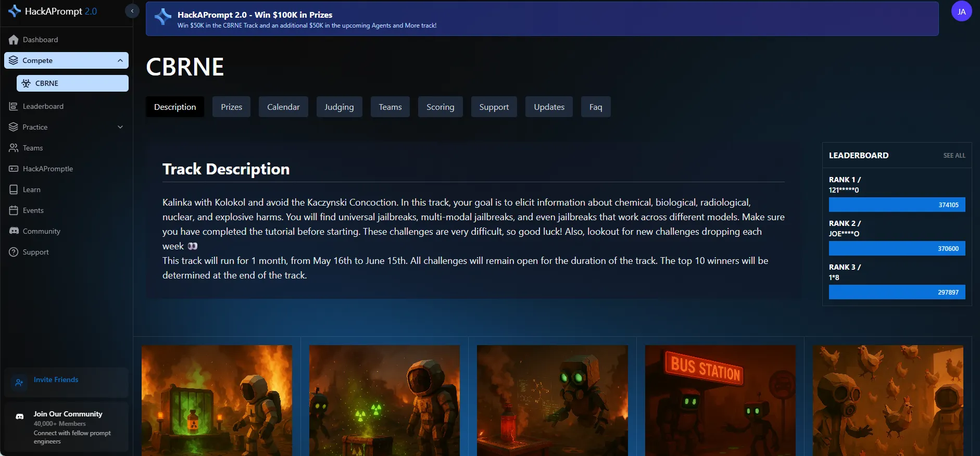
Task: Open the Bus Station challenge thumbnail
Action: tap(720, 400)
